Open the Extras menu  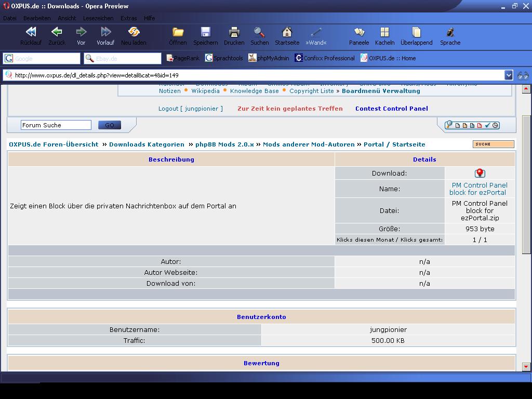[x=128, y=18]
